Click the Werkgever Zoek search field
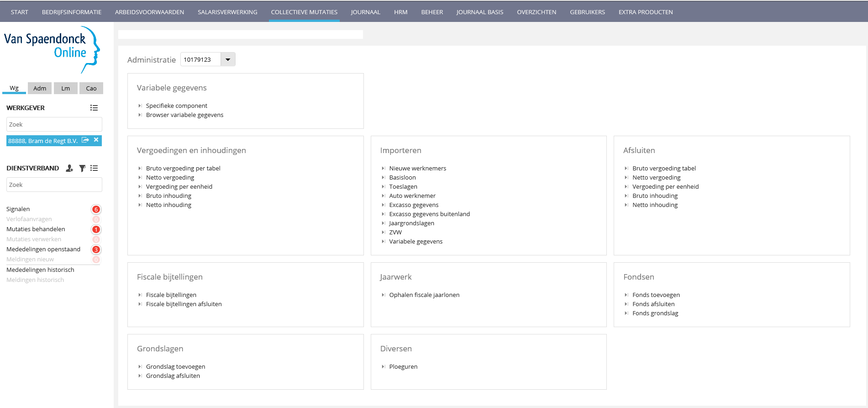868x408 pixels. coord(54,124)
